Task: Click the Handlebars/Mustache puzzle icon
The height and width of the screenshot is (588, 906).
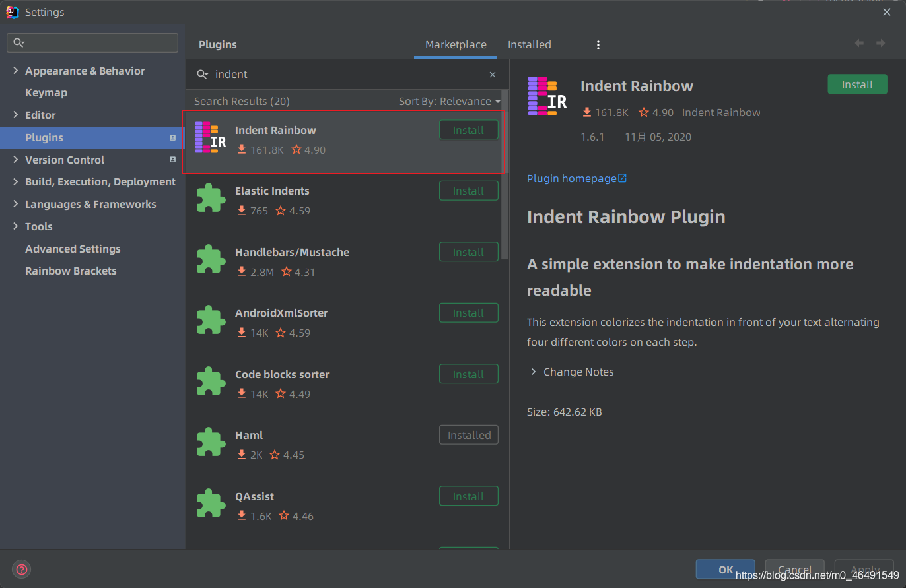Action: (211, 259)
